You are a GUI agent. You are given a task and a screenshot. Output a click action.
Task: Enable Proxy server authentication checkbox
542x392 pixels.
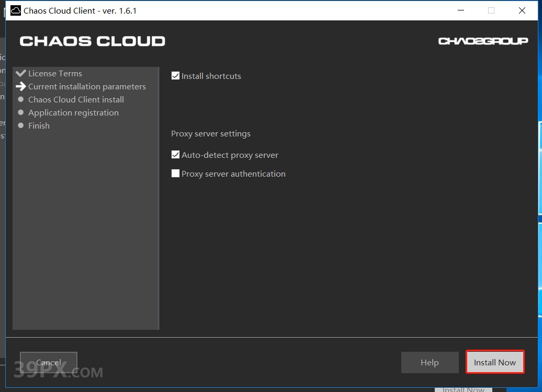point(176,174)
